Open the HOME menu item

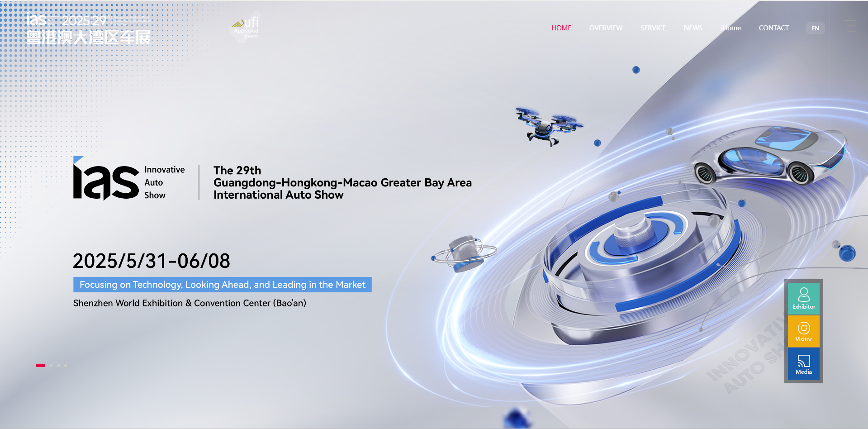coord(561,28)
